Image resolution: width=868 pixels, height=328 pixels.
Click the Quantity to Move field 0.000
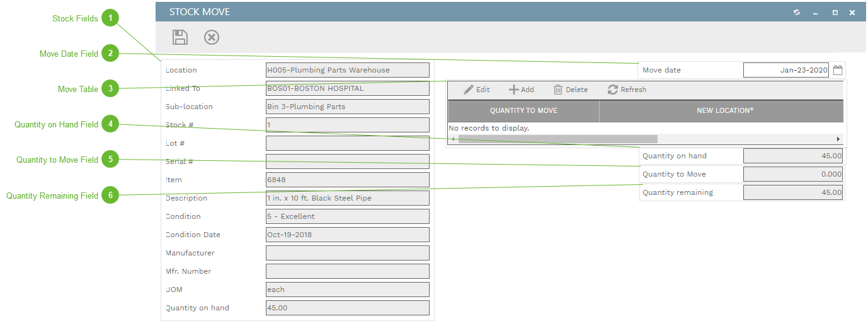(x=793, y=174)
